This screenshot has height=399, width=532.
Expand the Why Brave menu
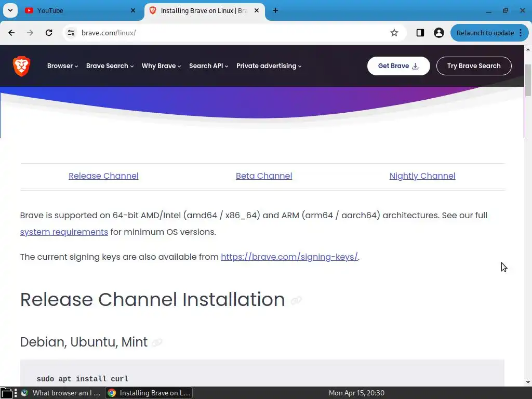coord(161,66)
